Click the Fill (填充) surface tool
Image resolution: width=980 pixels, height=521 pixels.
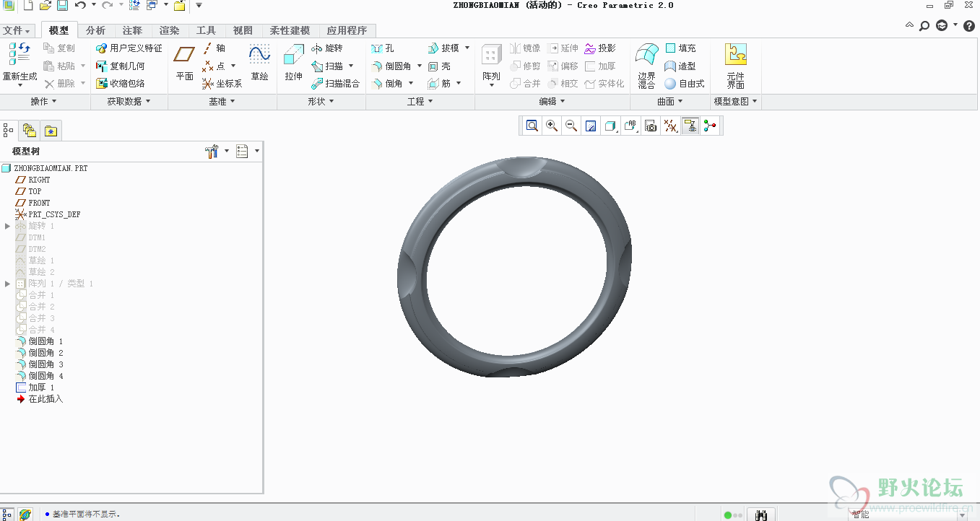(680, 48)
